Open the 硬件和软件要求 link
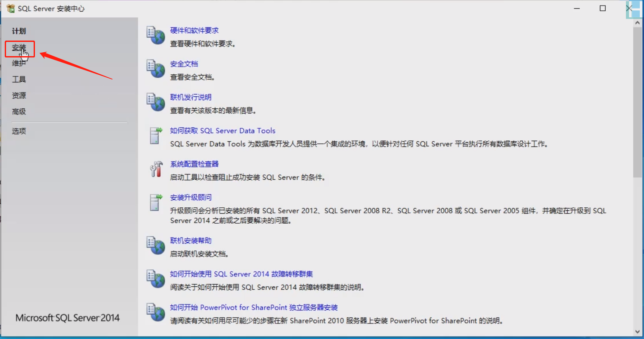This screenshot has height=339, width=644. (x=195, y=31)
